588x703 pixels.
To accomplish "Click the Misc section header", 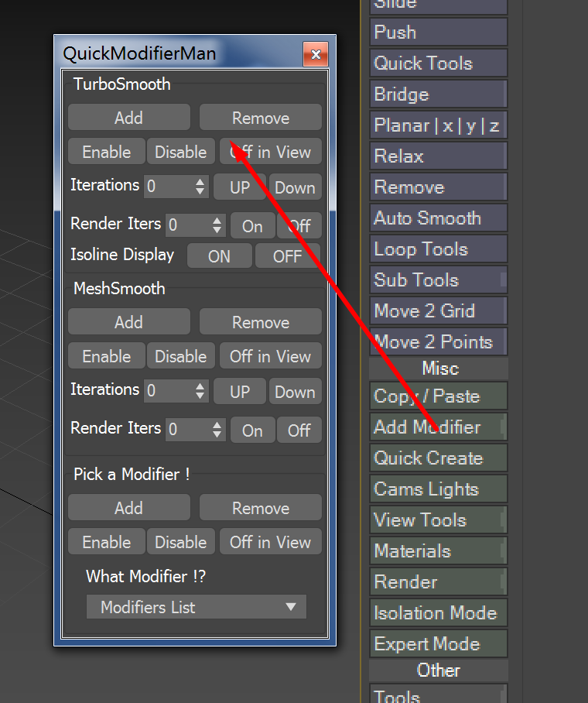I will tap(439, 368).
